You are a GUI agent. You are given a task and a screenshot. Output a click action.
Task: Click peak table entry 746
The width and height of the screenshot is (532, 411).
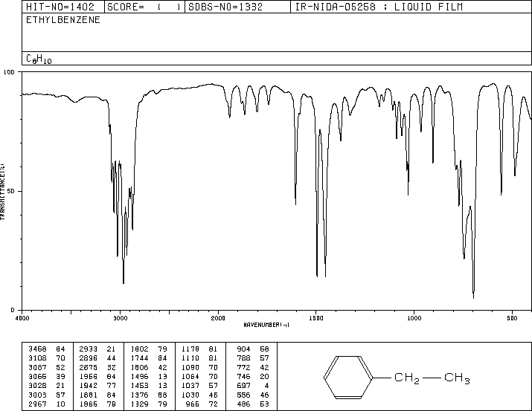pyautogui.click(x=243, y=376)
